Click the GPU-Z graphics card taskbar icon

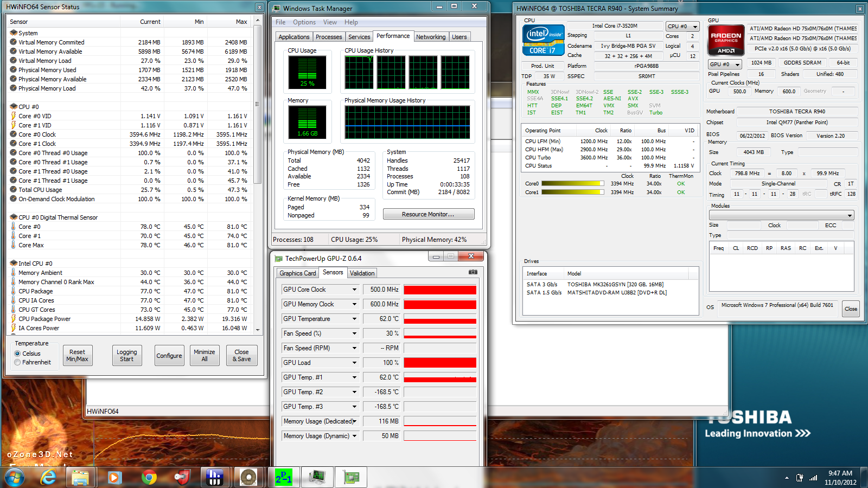pyautogui.click(x=351, y=477)
